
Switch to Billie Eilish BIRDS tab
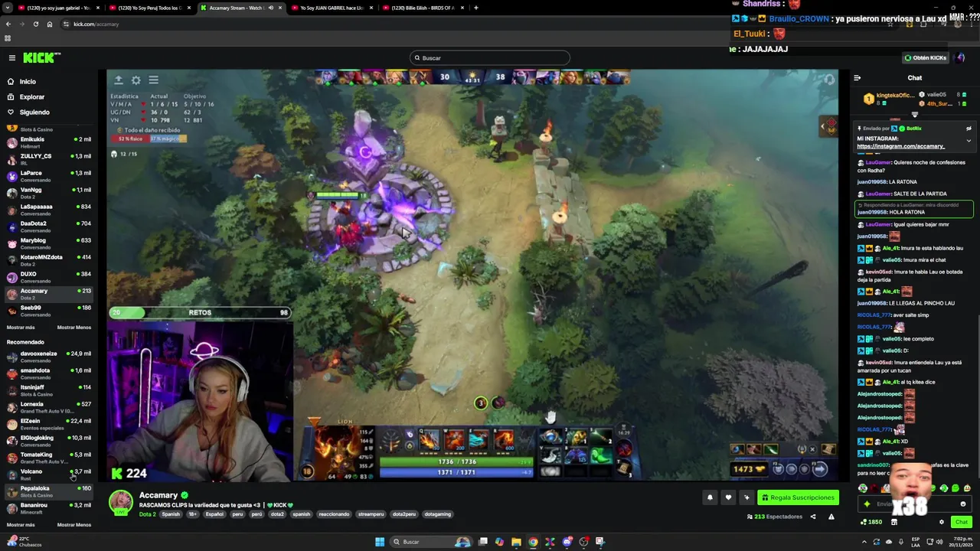tap(423, 8)
